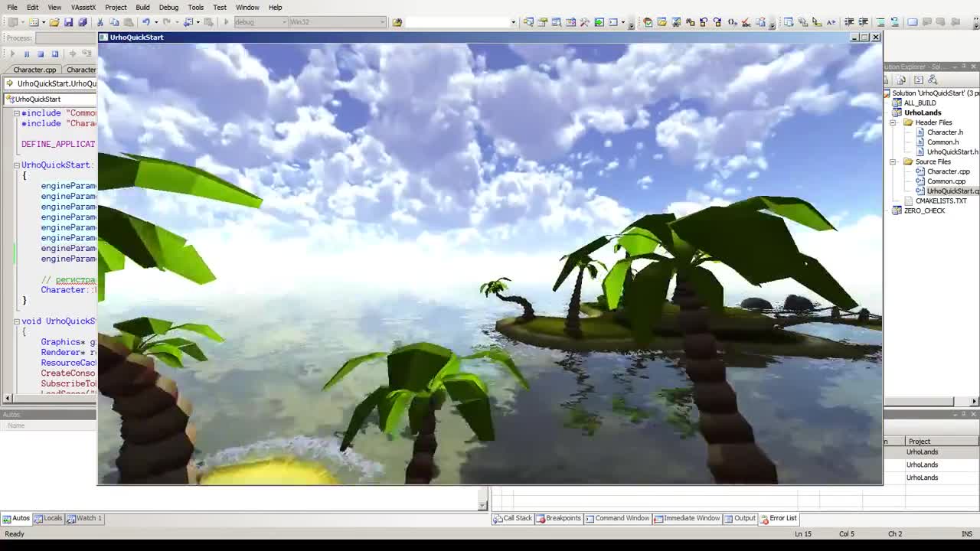This screenshot has height=551, width=980.
Task: Pause the debugger with the Break All icon
Action: 26,53
